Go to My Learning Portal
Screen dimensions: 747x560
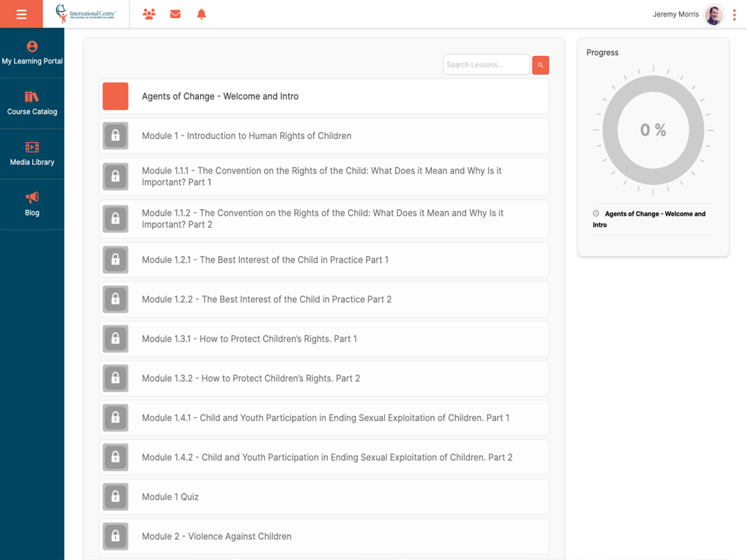coord(32,53)
